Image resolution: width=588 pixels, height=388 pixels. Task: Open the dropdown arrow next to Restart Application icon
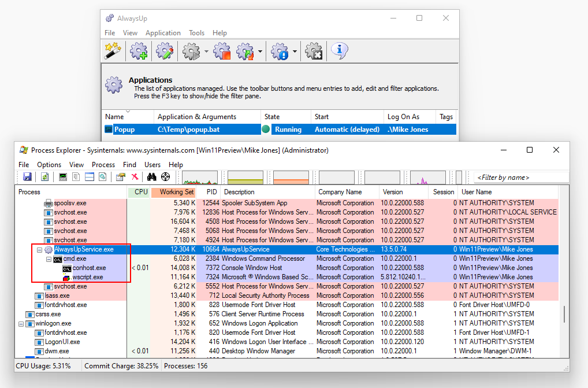[260, 51]
